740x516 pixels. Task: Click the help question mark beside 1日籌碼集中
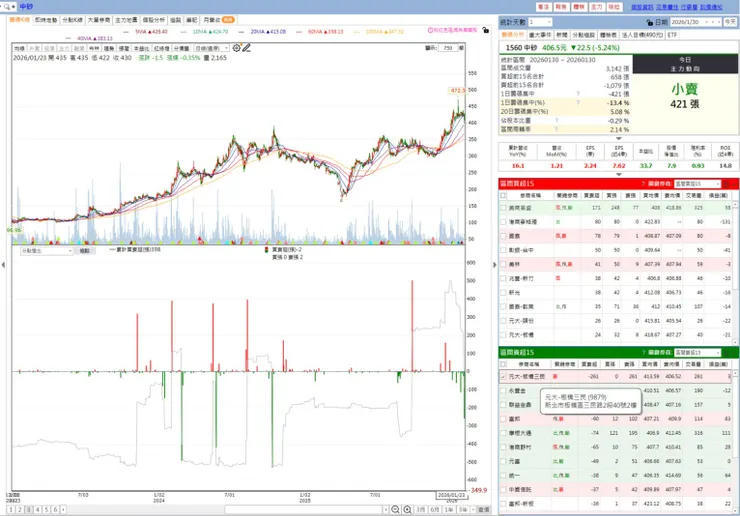coord(578,93)
